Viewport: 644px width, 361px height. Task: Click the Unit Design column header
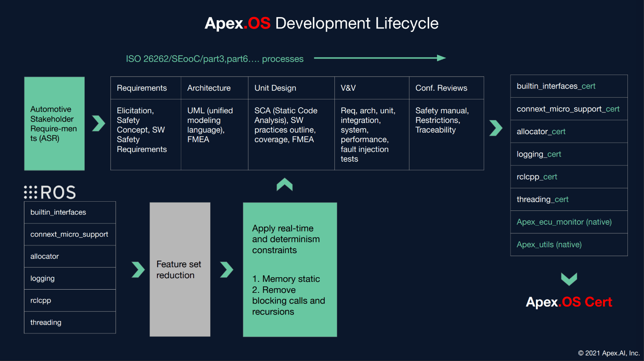click(292, 88)
